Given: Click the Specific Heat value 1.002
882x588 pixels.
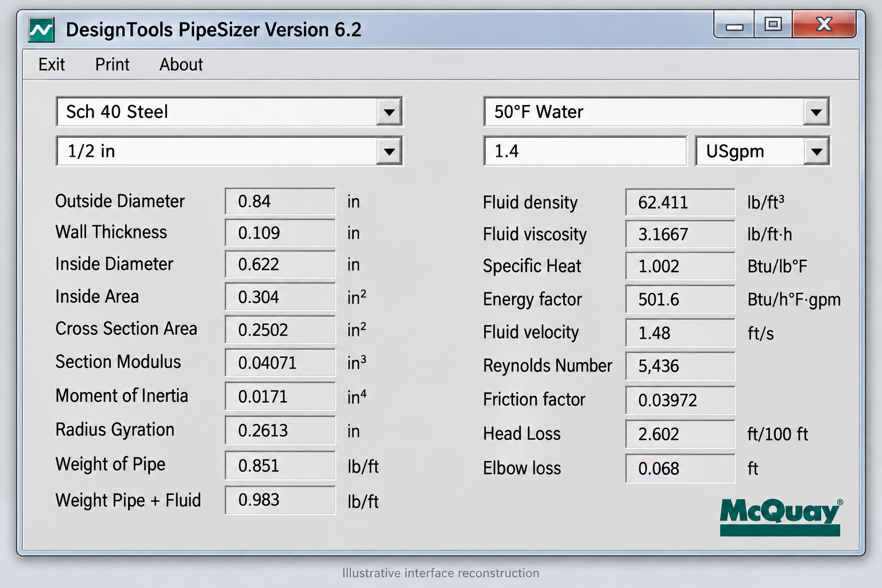Looking at the screenshot, I should 680,266.
